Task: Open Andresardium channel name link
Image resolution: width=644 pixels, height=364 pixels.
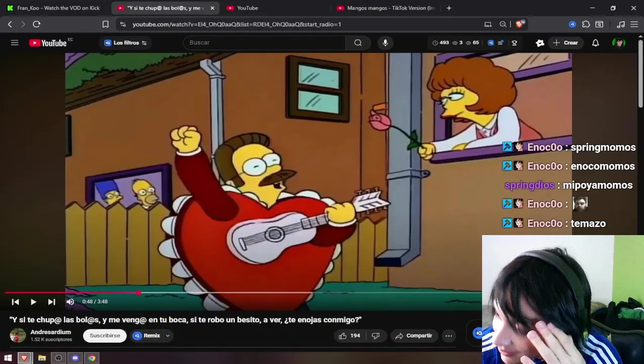Action: pyautogui.click(x=51, y=332)
